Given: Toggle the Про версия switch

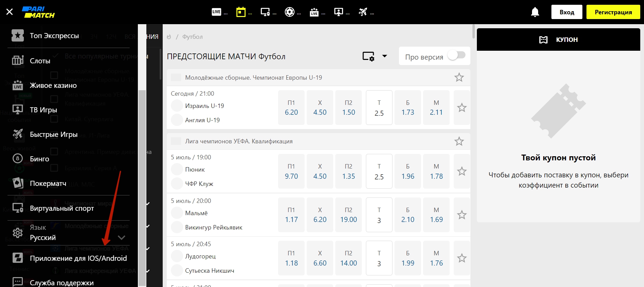Looking at the screenshot, I should (456, 55).
